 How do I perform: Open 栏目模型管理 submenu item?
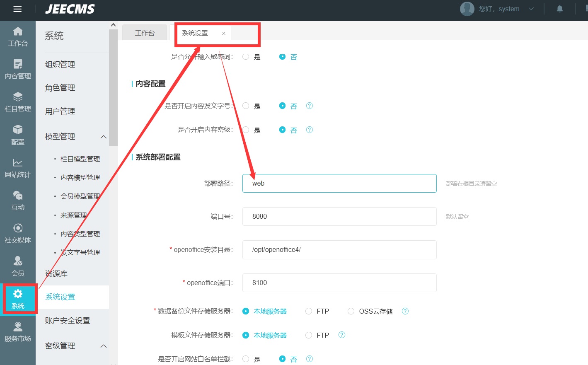[x=80, y=159]
